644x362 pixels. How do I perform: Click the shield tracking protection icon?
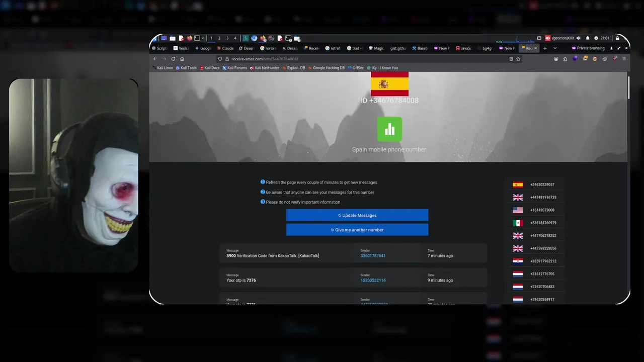point(220,59)
